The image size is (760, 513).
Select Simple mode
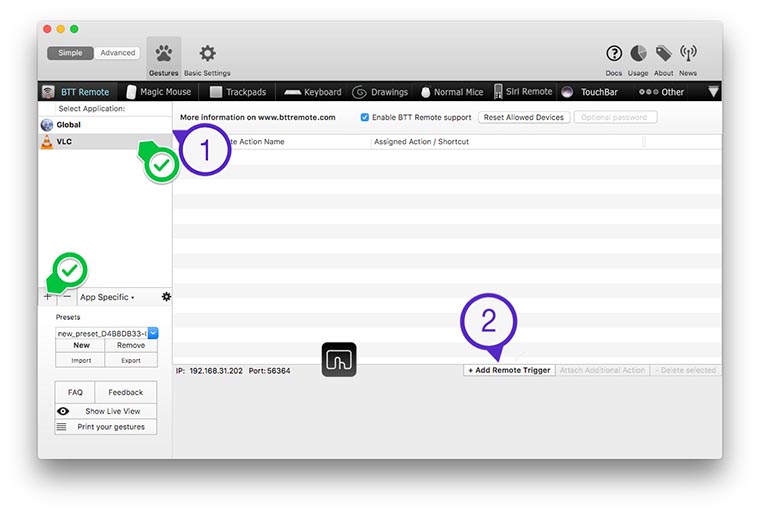point(70,53)
